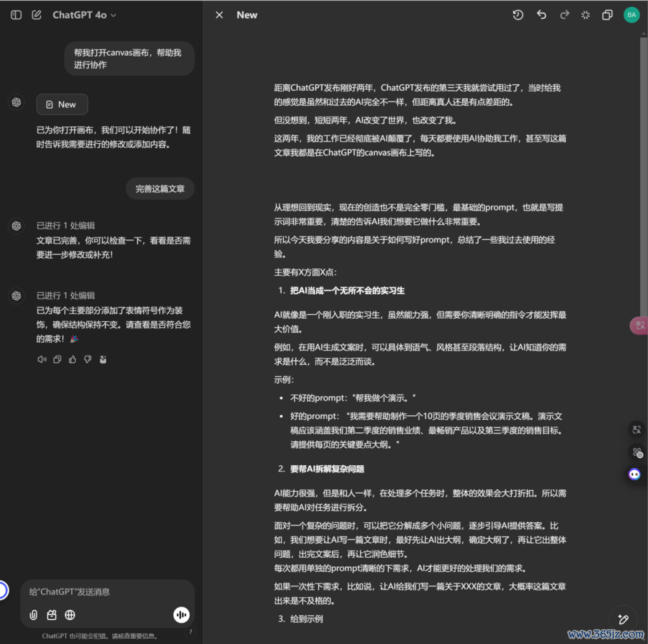Click the extension icon below the translate icon
The height and width of the screenshot is (644, 648).
point(637,452)
